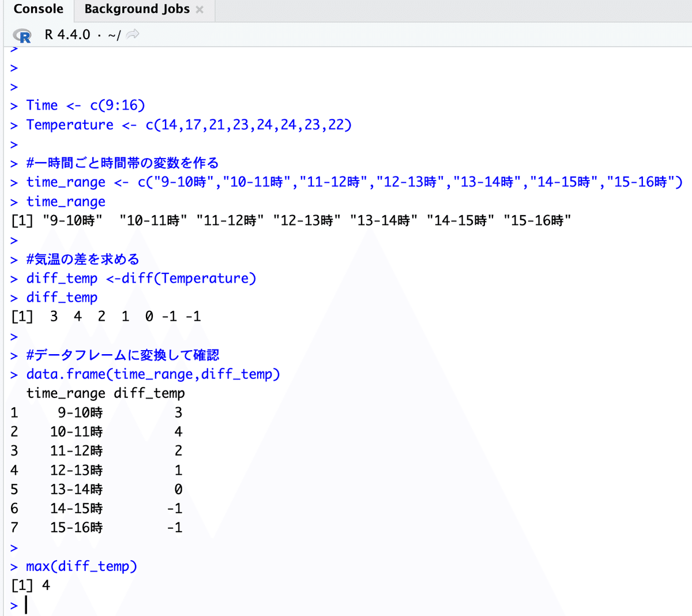Click data frame row 1 with '9-10時'

click(x=96, y=412)
